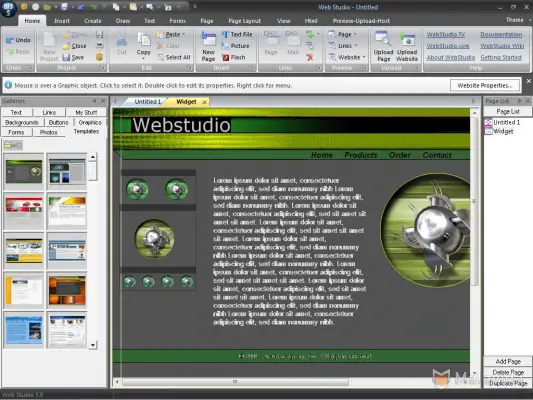Toggle the Page List panel auto-hide pin

coord(519,101)
